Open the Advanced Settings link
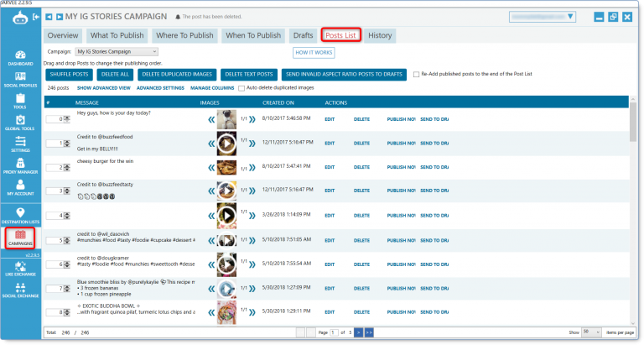Screen dimensions: 644x345 point(160,88)
